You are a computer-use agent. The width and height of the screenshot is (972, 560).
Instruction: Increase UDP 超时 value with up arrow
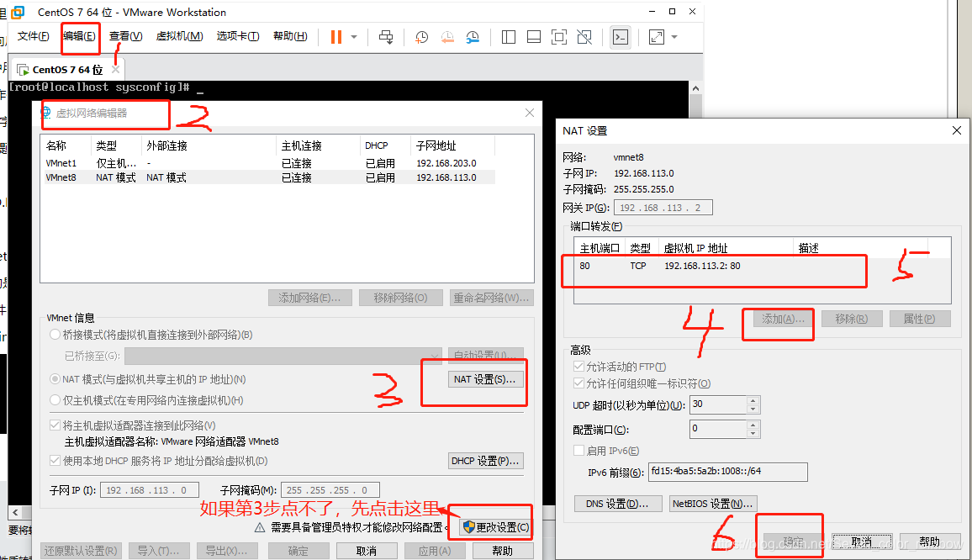(x=753, y=400)
